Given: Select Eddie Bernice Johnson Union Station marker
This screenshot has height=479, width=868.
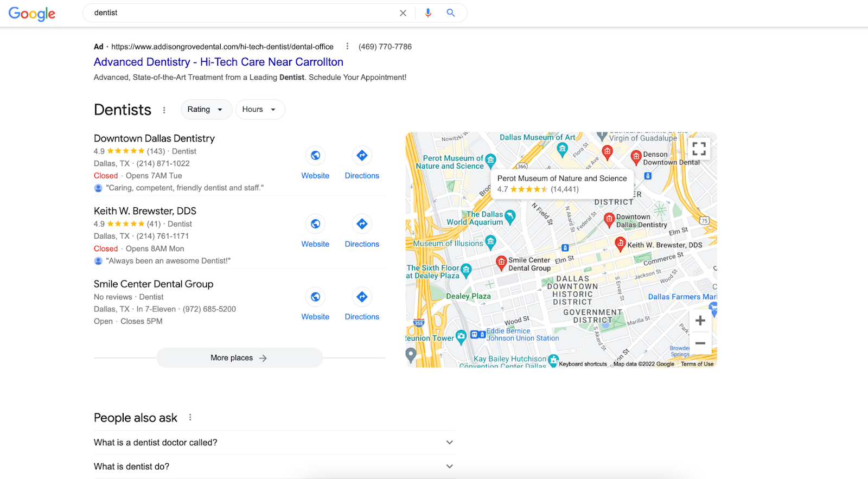Looking at the screenshot, I should 478,335.
